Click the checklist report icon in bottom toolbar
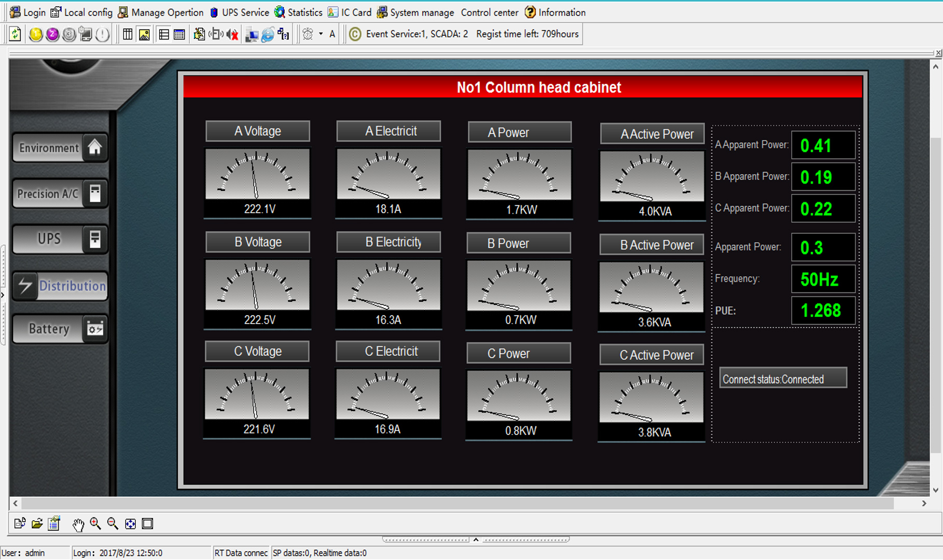 click(54, 524)
